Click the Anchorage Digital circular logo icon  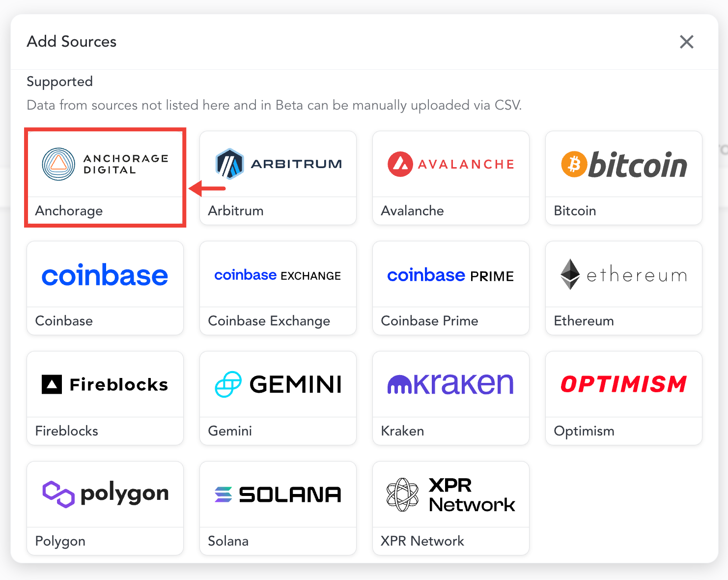pyautogui.click(x=58, y=164)
